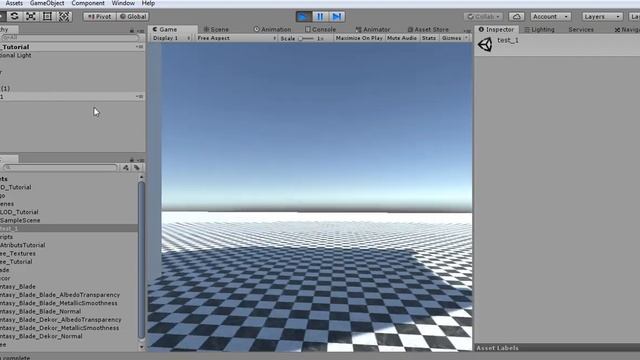
Task: Open the Free Aspect dropdown
Action: click(236, 38)
